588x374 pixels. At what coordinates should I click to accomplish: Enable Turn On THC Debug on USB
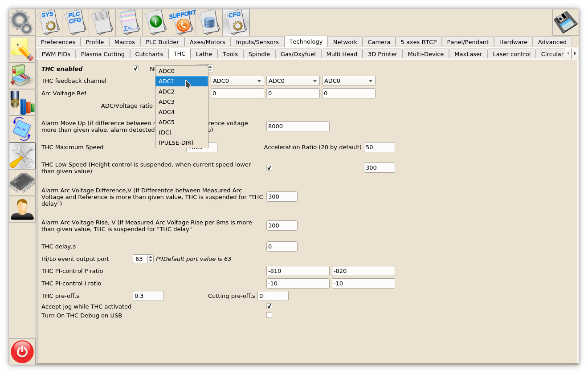(269, 315)
